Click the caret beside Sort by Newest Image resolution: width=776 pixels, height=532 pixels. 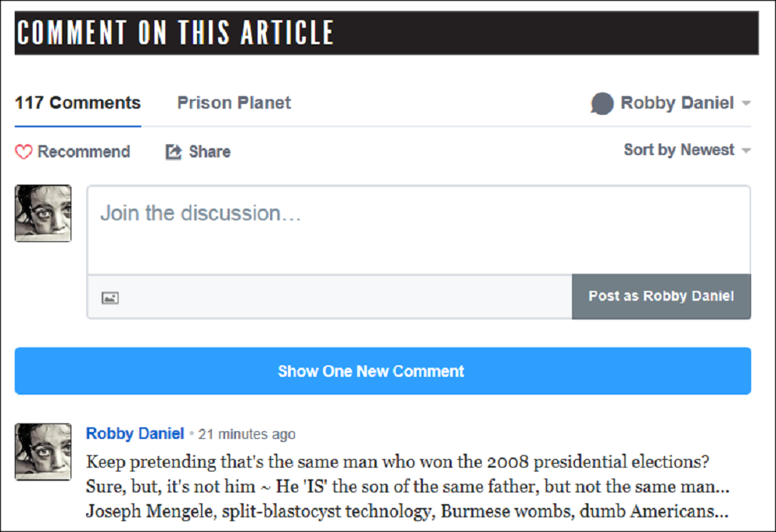(x=746, y=150)
